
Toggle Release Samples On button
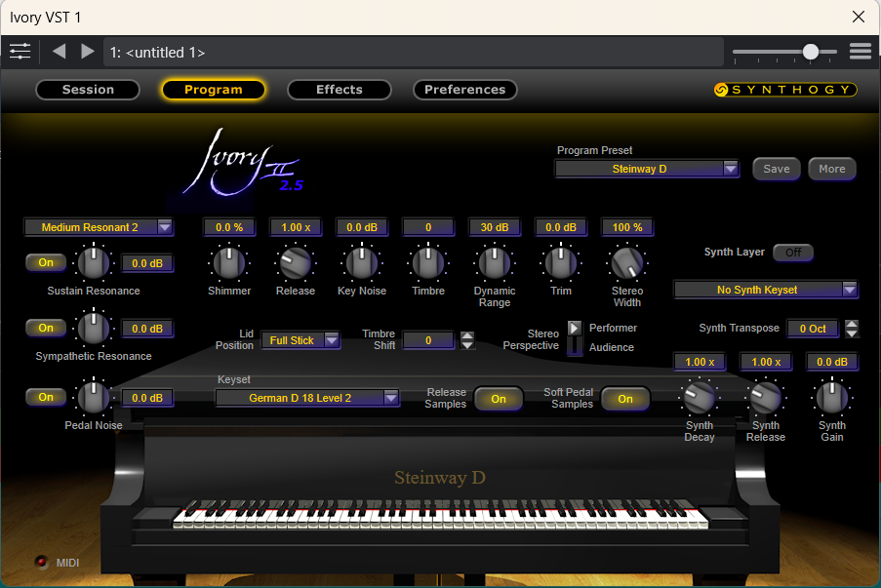(x=499, y=399)
